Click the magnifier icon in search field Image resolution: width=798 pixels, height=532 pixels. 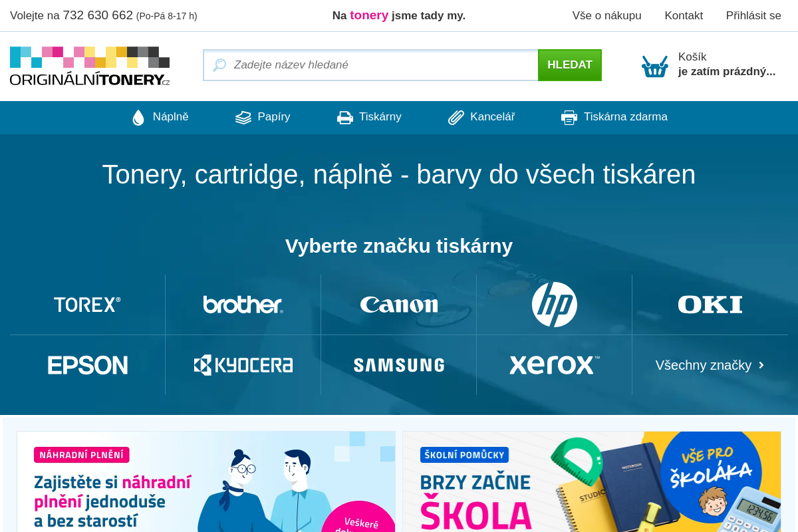click(219, 65)
